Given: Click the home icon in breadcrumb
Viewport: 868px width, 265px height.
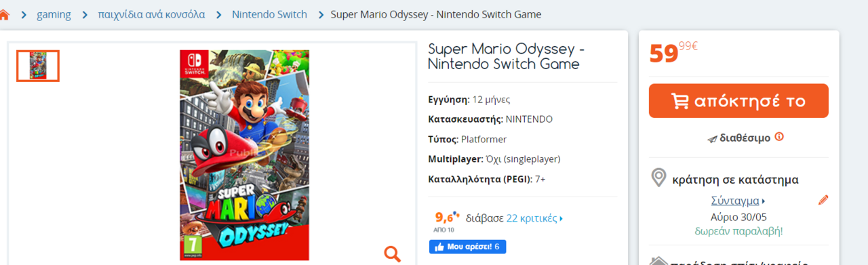Looking at the screenshot, I should pos(4,15).
